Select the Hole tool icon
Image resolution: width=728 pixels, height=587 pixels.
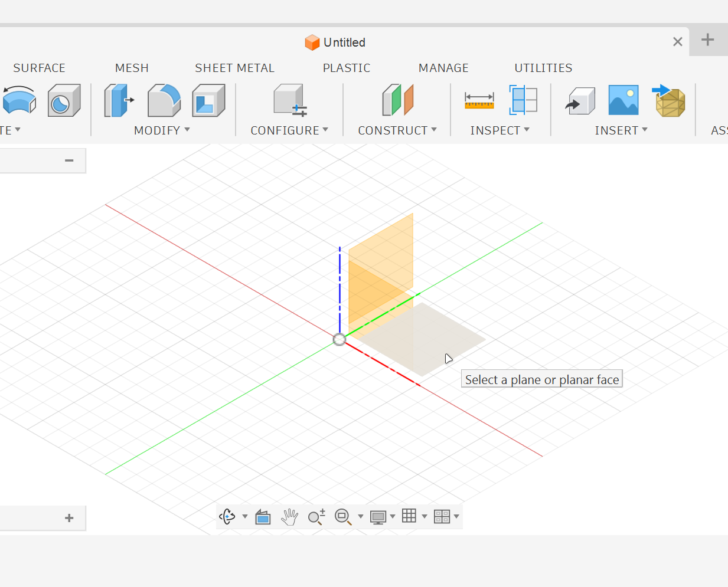coord(64,100)
